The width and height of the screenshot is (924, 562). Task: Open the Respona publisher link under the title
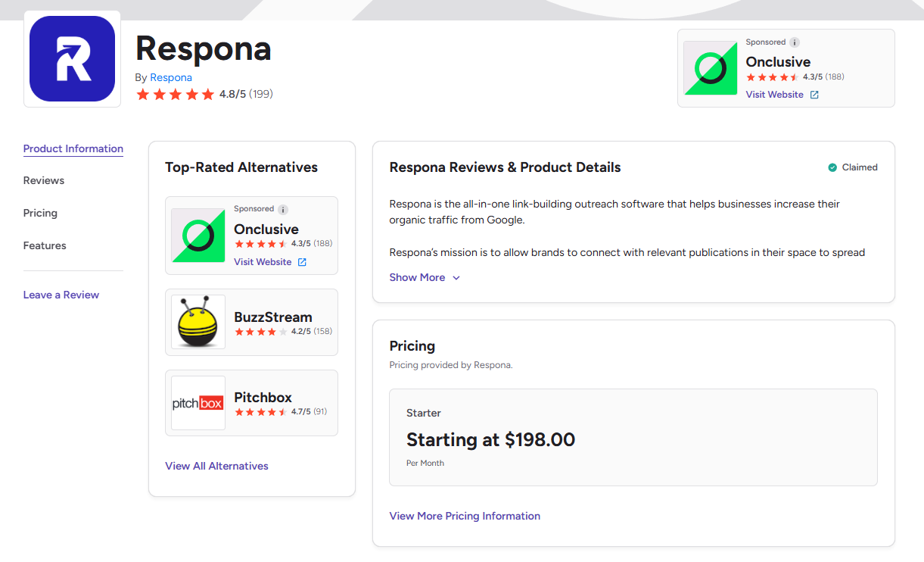(170, 77)
